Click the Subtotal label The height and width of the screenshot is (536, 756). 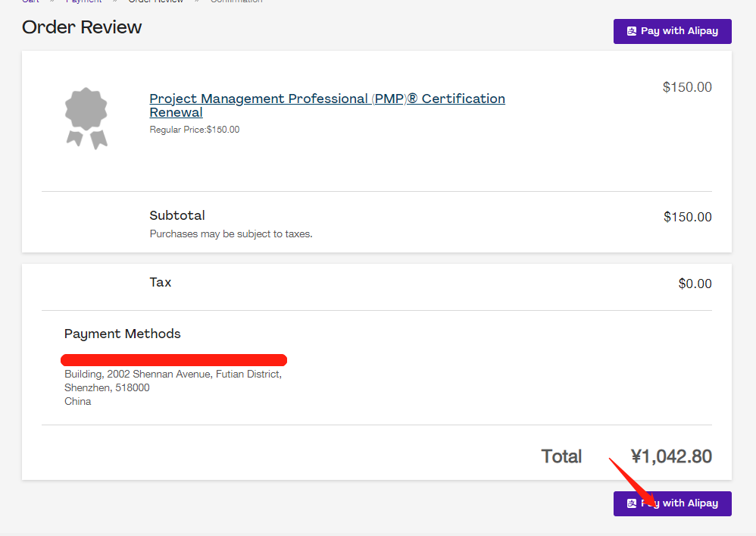tap(177, 215)
